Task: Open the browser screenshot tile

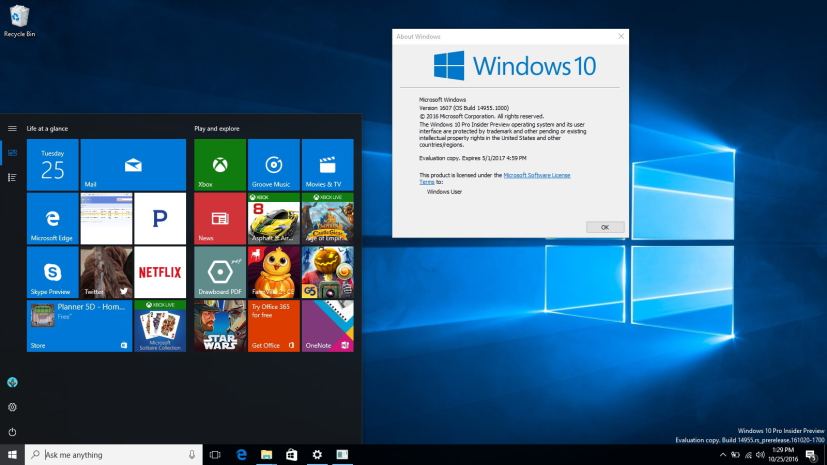Action: [x=106, y=218]
